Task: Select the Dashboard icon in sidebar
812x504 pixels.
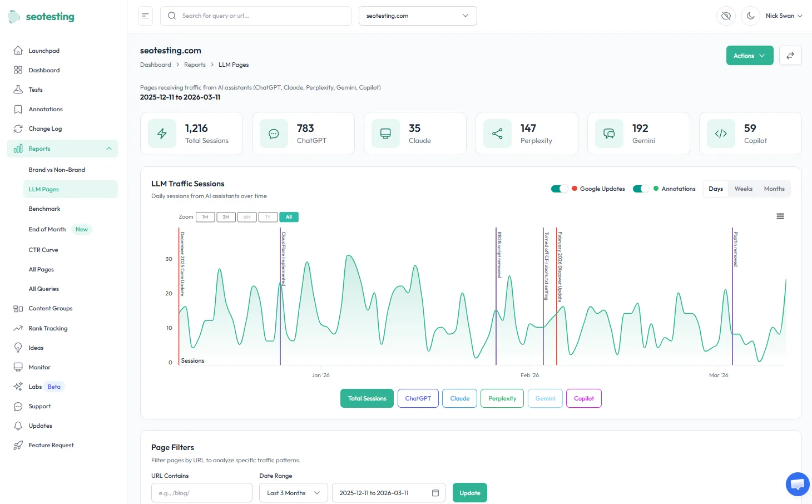Action: click(18, 70)
